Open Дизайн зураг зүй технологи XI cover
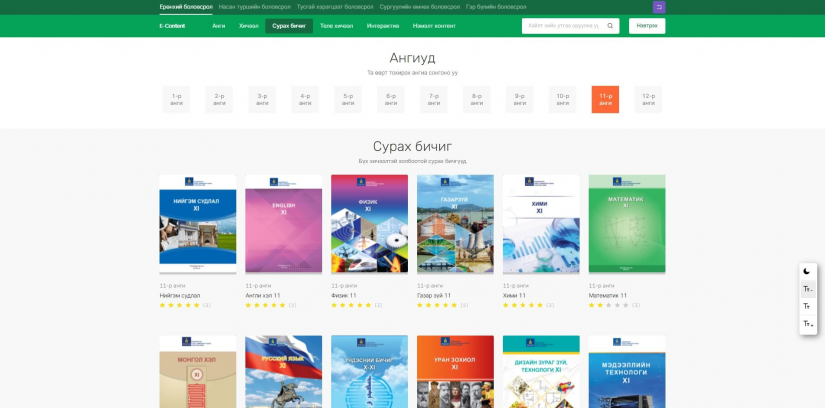This screenshot has height=408, width=825. pos(541,372)
